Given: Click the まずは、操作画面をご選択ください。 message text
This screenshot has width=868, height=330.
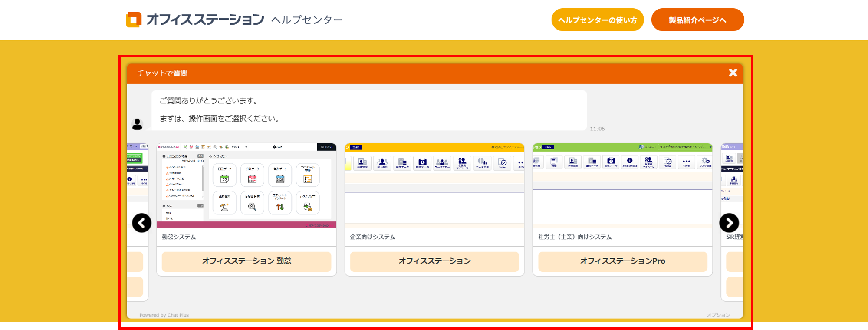Looking at the screenshot, I should [x=220, y=119].
